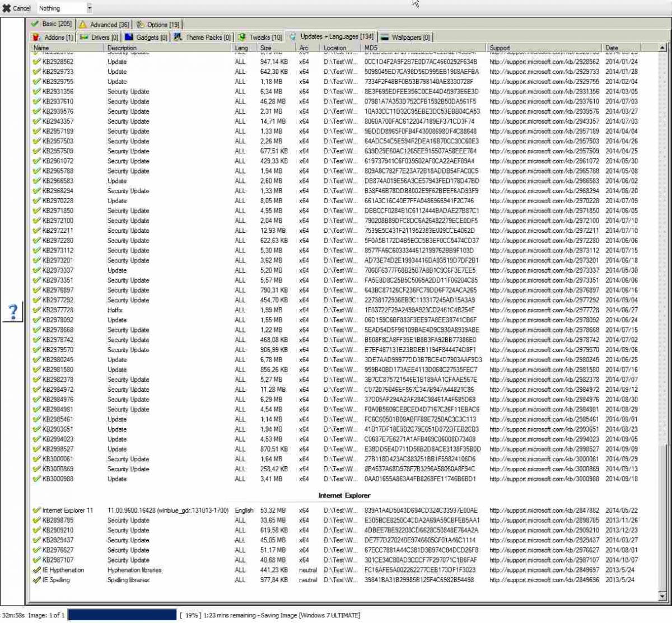Click the green check icon beside KB2987107
Viewport: 672px width, 623px height.
(x=37, y=560)
